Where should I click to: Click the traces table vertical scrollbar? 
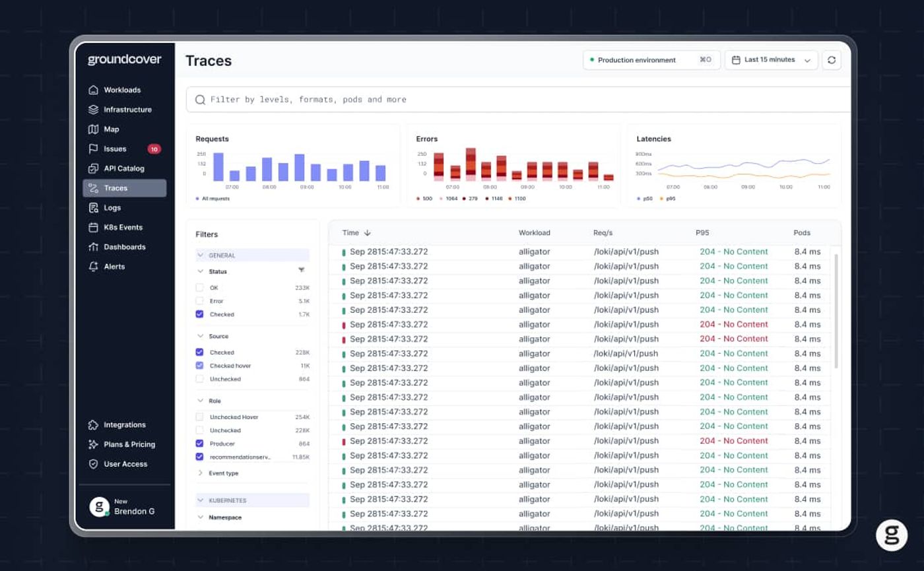click(836, 311)
